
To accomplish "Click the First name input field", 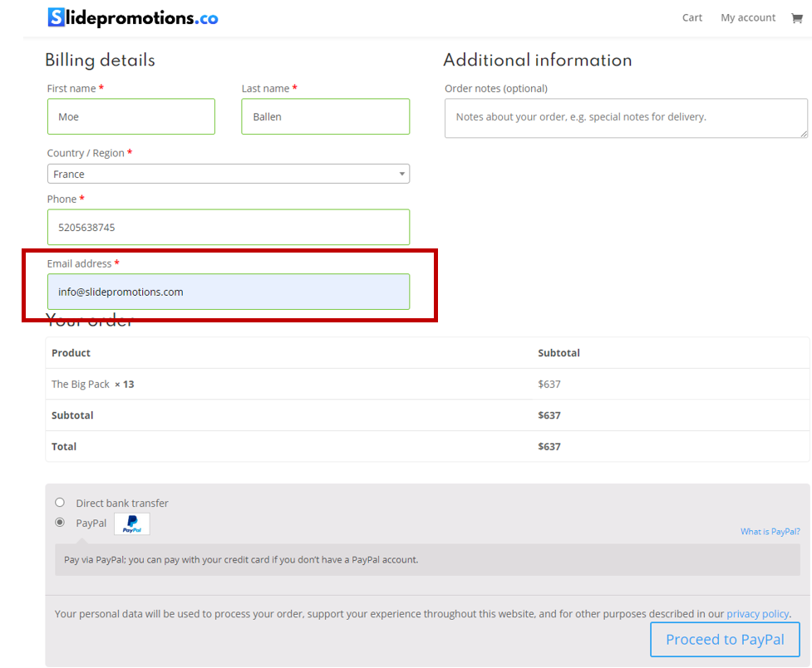I will (x=131, y=117).
